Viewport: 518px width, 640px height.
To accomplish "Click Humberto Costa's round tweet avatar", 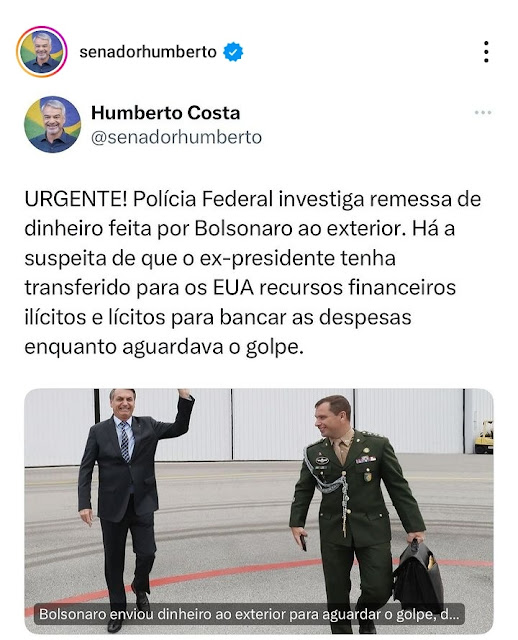I will point(53,124).
